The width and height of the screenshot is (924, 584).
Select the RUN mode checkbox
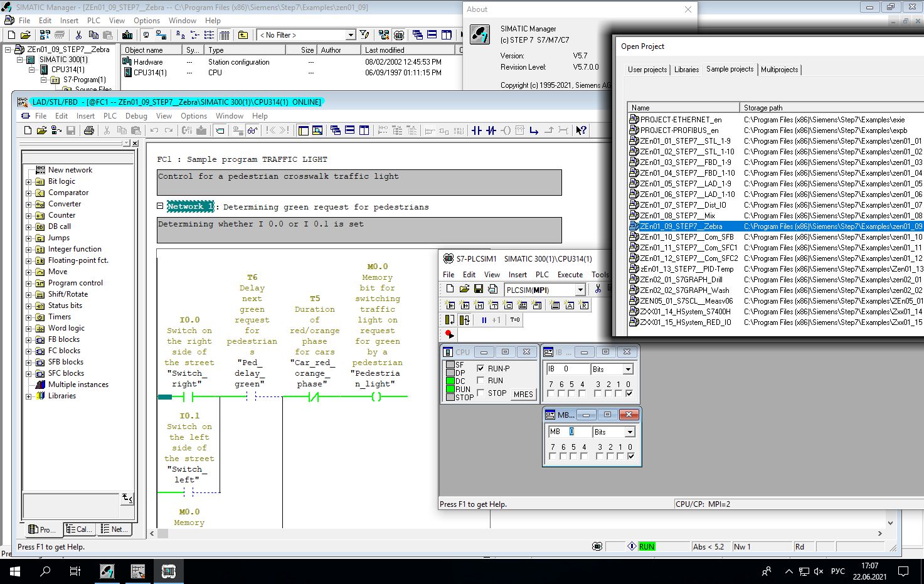(x=481, y=380)
